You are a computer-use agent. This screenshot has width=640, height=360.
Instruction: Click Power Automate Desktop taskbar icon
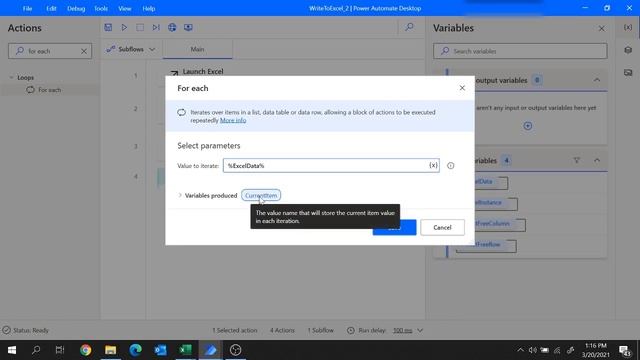[211, 350]
